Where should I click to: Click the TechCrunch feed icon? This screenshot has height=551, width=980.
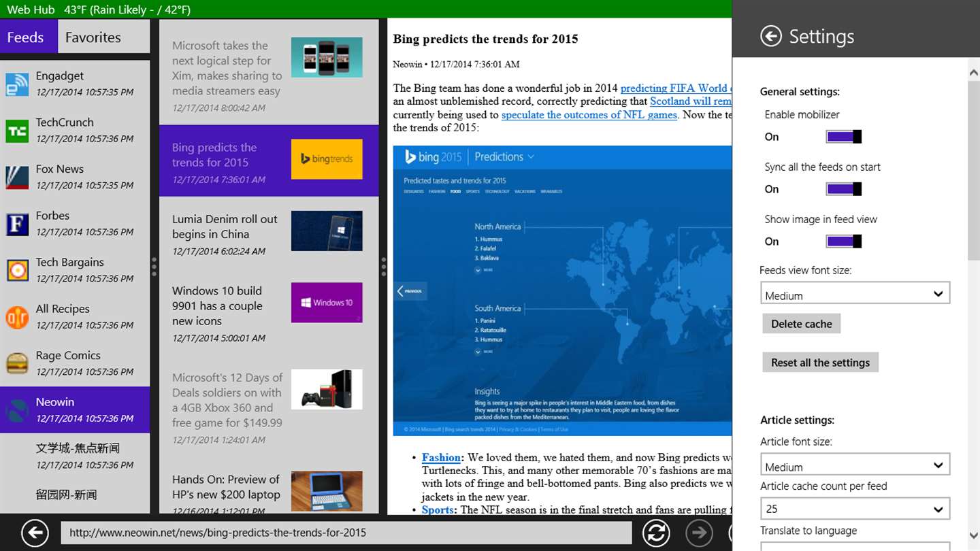(x=17, y=131)
